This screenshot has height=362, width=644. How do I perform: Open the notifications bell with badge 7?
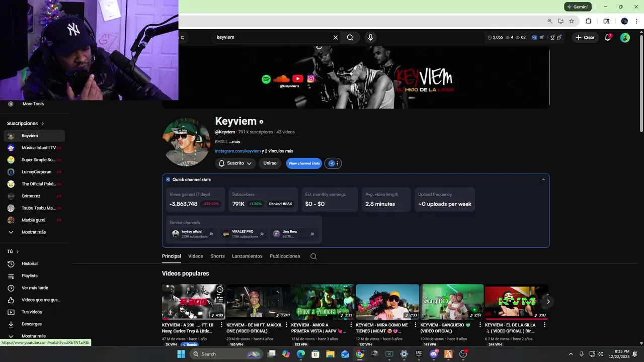(x=608, y=37)
